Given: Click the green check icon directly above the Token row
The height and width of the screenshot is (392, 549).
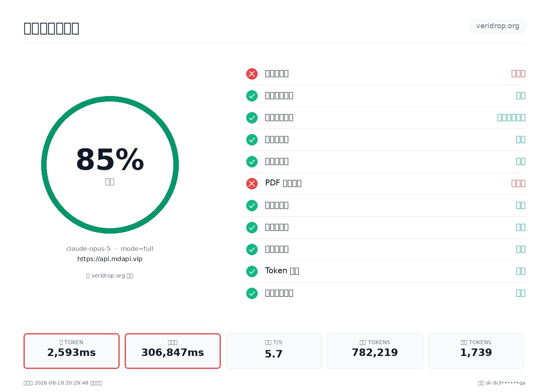Looking at the screenshot, I should coord(252,249).
